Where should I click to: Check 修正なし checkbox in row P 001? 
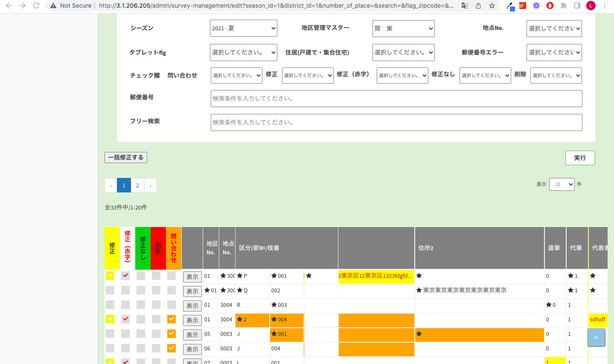click(x=141, y=276)
